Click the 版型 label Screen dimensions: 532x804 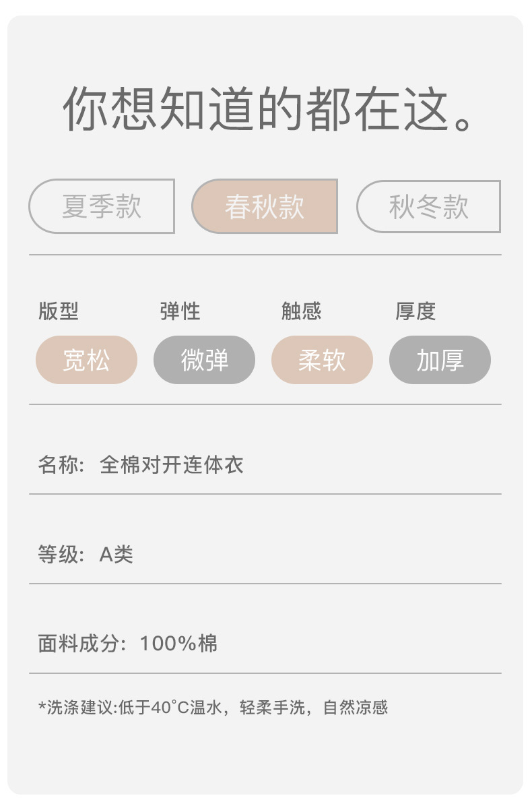pyautogui.click(x=59, y=311)
